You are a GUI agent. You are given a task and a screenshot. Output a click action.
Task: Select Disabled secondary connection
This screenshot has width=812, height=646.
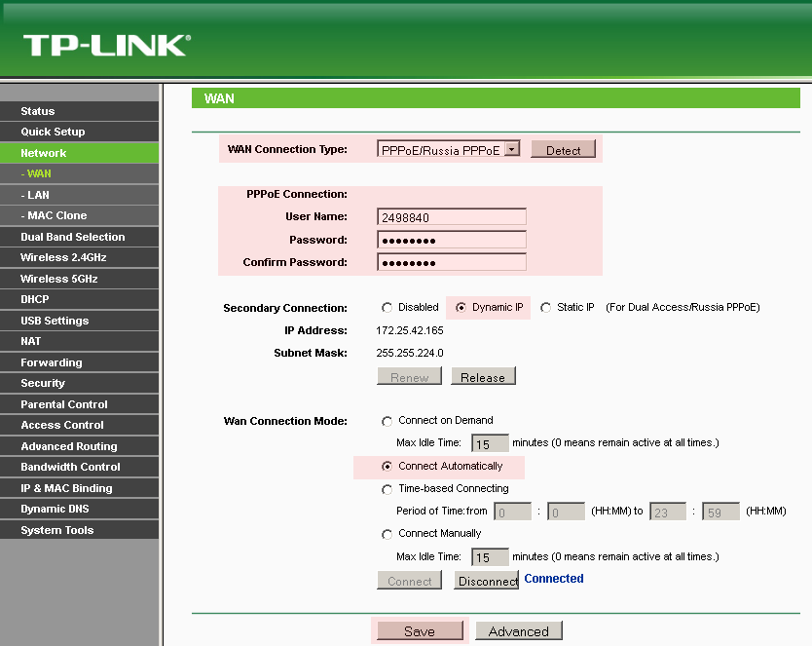pyautogui.click(x=388, y=308)
